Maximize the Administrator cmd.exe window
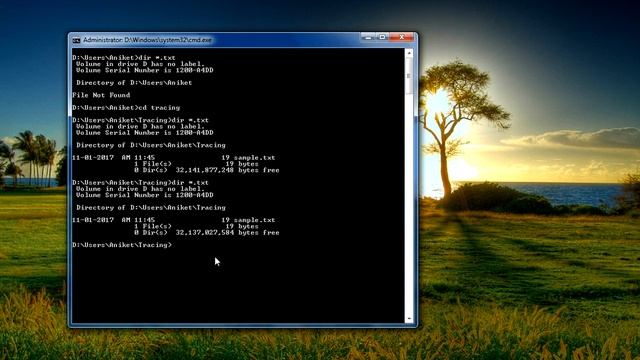640x360 pixels. [382, 37]
